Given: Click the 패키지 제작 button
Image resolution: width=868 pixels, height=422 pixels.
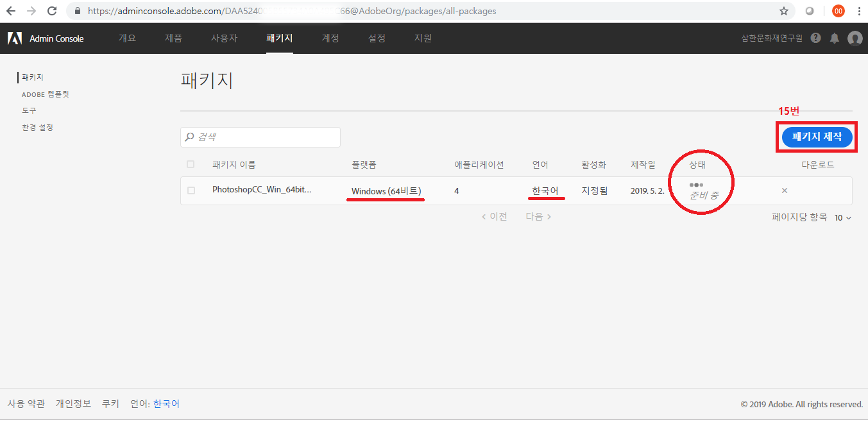Looking at the screenshot, I should pos(817,137).
